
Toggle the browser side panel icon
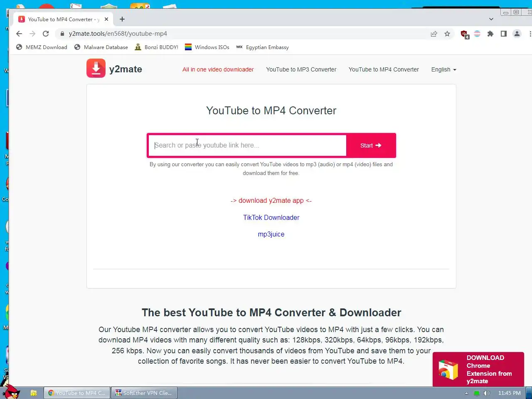[504, 34]
